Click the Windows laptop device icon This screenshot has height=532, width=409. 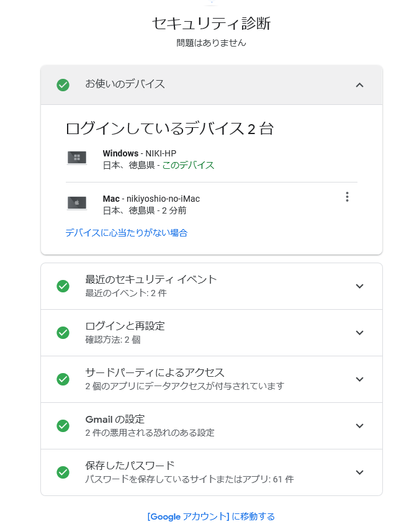point(77,158)
